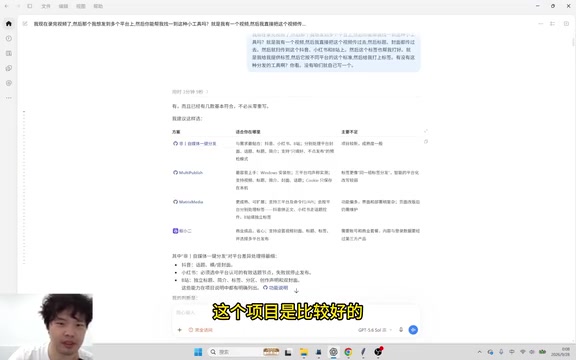Click the clock history icon in sidebar

tap(9, 39)
